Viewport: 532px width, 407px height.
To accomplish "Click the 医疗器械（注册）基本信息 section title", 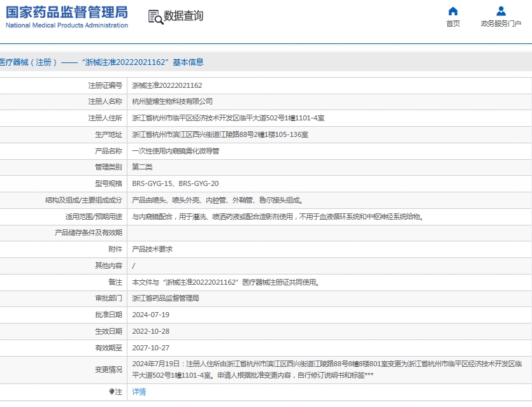I will tap(101, 62).
